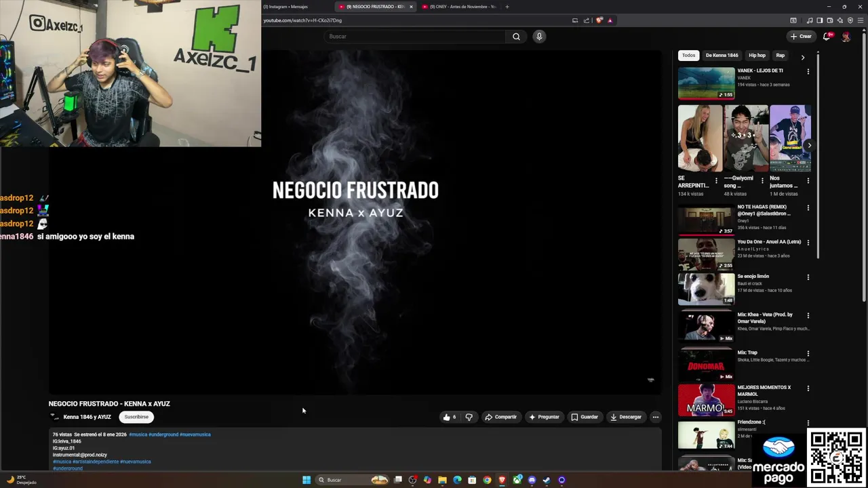Click the browser address bar URL

[302, 20]
